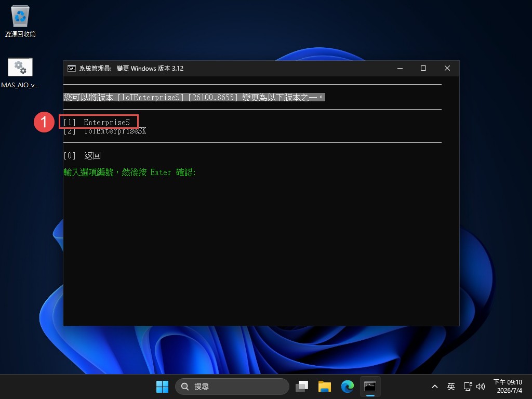The width and height of the screenshot is (532, 399).
Task: Open the Recycle Bin desktop icon
Action: pyautogui.click(x=20, y=21)
